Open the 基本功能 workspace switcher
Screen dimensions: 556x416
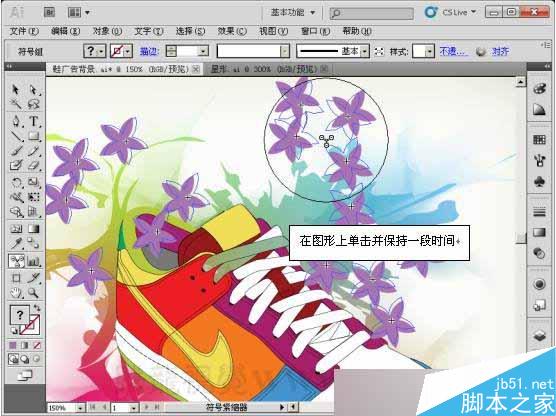click(x=293, y=13)
